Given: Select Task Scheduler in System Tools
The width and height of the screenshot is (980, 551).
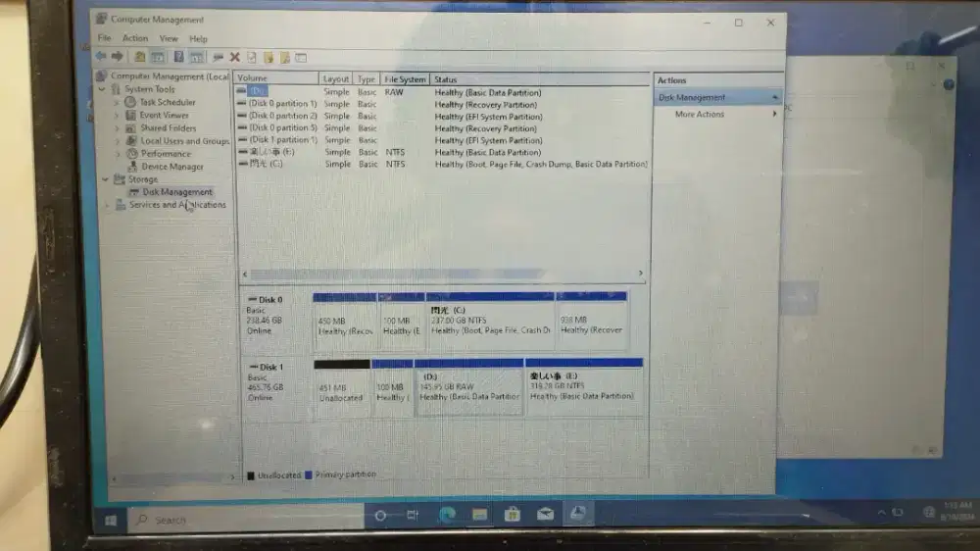Looking at the screenshot, I should coord(167,102).
